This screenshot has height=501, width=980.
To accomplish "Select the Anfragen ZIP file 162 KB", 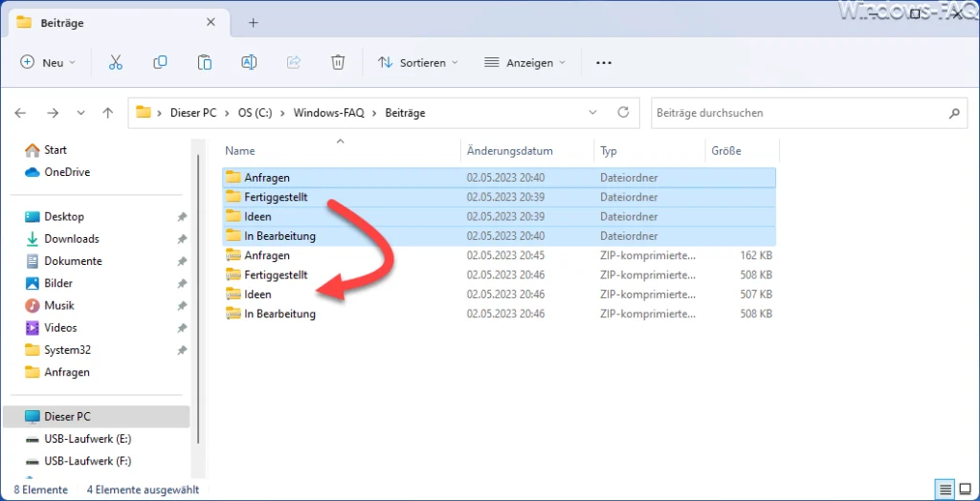I will point(499,255).
